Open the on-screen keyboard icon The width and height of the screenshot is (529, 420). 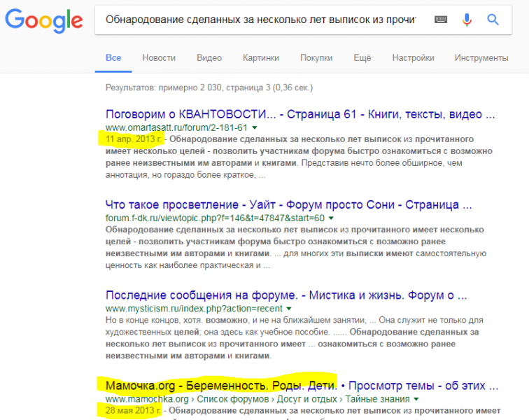[441, 20]
